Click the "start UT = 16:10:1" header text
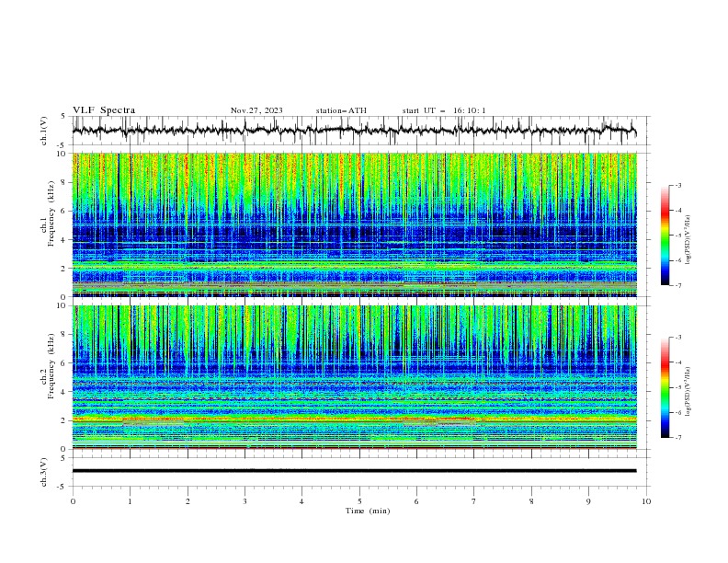This screenshot has height=563, width=728. [x=444, y=110]
